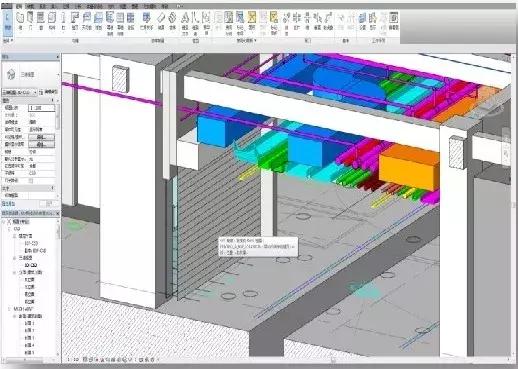518x369 pixels.
Task: Select the Wall tool
Action: pos(20,21)
